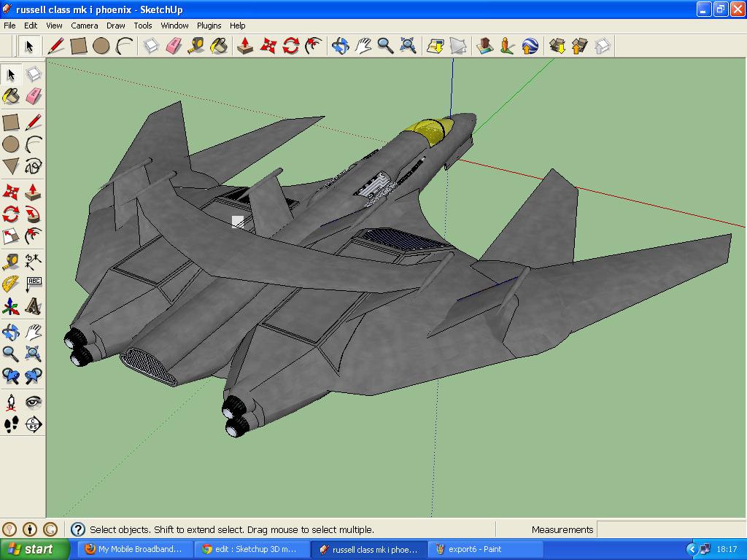The width and height of the screenshot is (747, 560).
Task: Open the Camera menu
Action: (85, 26)
